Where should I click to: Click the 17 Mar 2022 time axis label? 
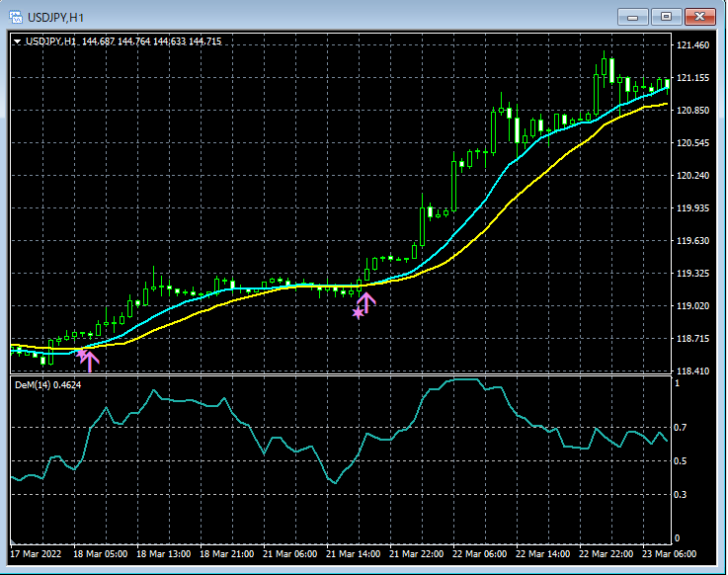(35, 554)
